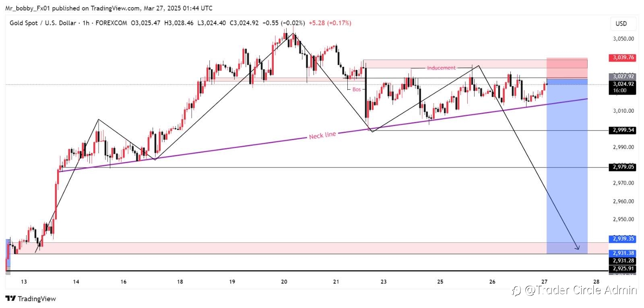Click the blue 2,931.38 target price label

623,253
